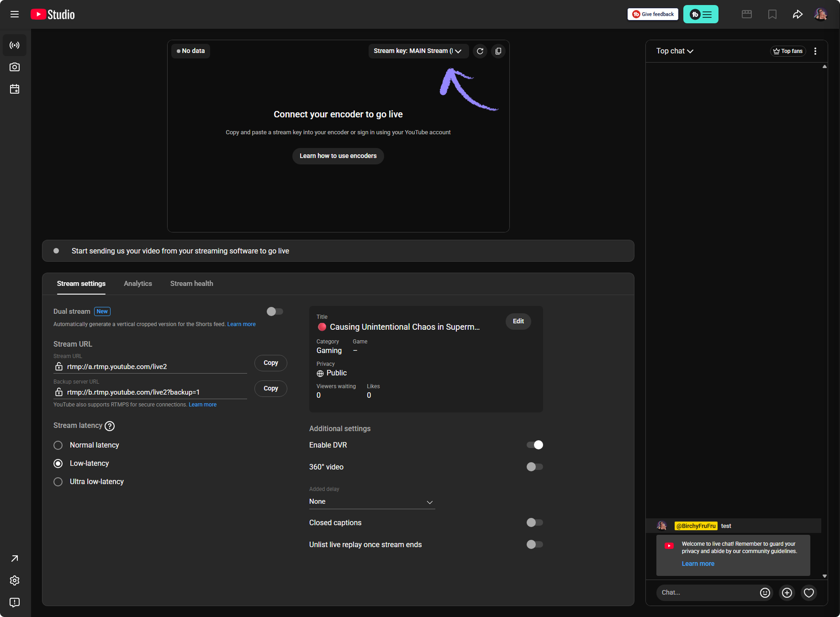Screen dimensions: 840x617
Task: Click the reset stream key refresh icon
Action: tap(480, 51)
